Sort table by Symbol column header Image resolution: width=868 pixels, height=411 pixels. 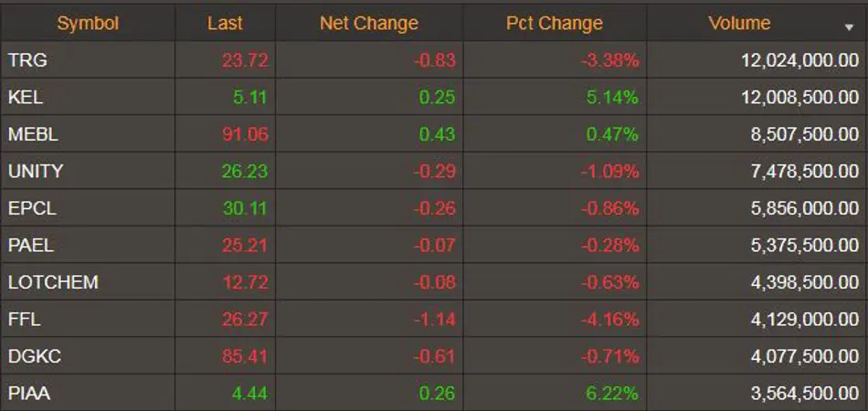pos(88,23)
